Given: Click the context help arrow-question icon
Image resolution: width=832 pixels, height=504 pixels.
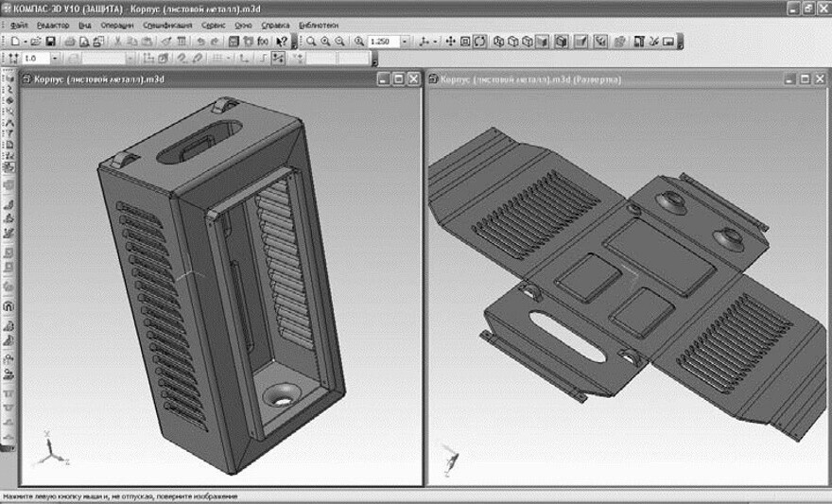Looking at the screenshot, I should 281,43.
